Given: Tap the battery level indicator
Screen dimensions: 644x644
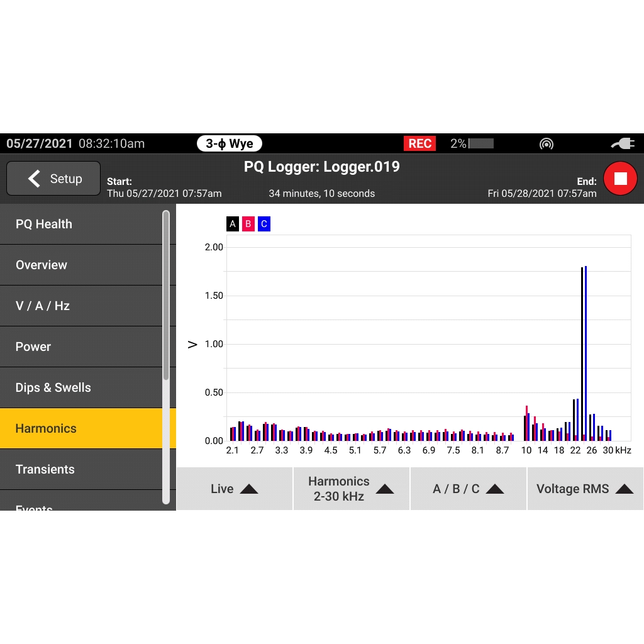Looking at the screenshot, I should (472, 143).
